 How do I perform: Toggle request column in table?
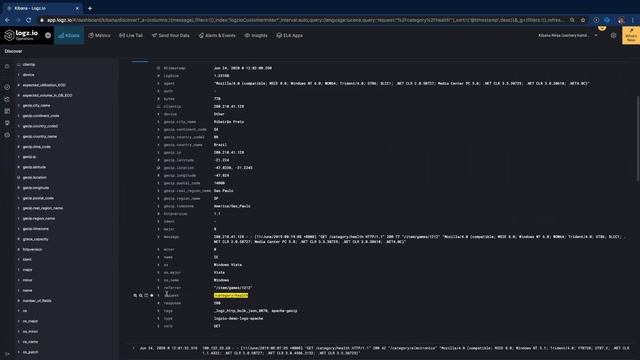(x=146, y=296)
